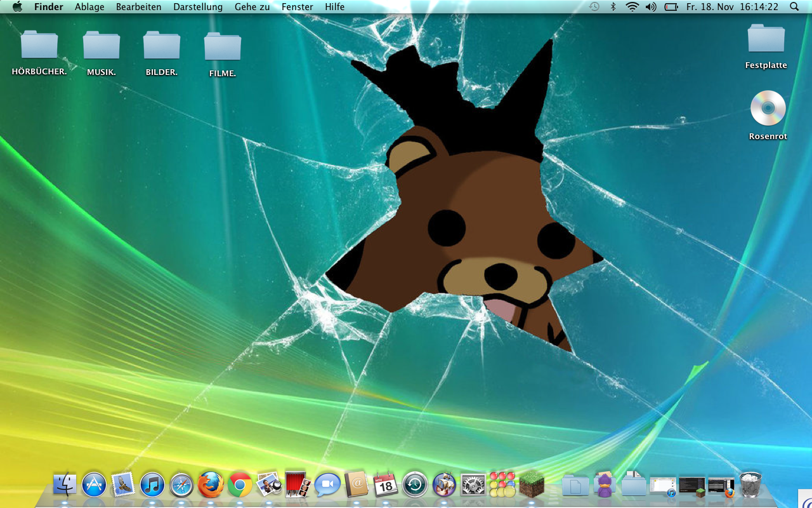Image resolution: width=812 pixels, height=508 pixels.
Task: Open the Thunderbird-style bird globe Dock icon
Action: click(444, 485)
